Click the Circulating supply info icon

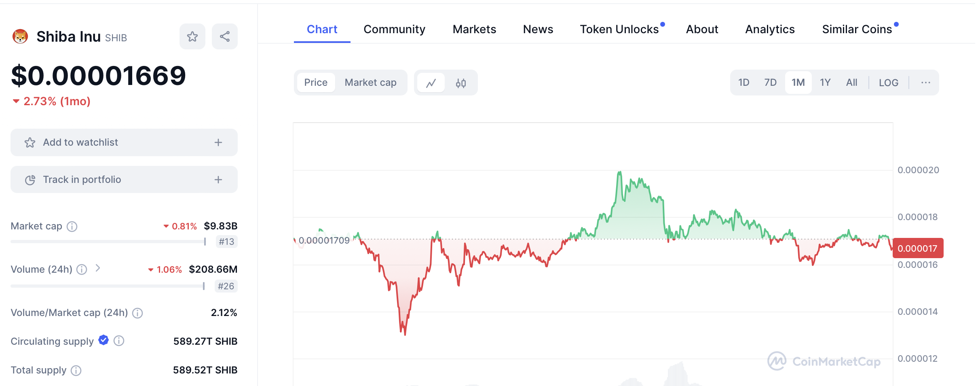[119, 341]
